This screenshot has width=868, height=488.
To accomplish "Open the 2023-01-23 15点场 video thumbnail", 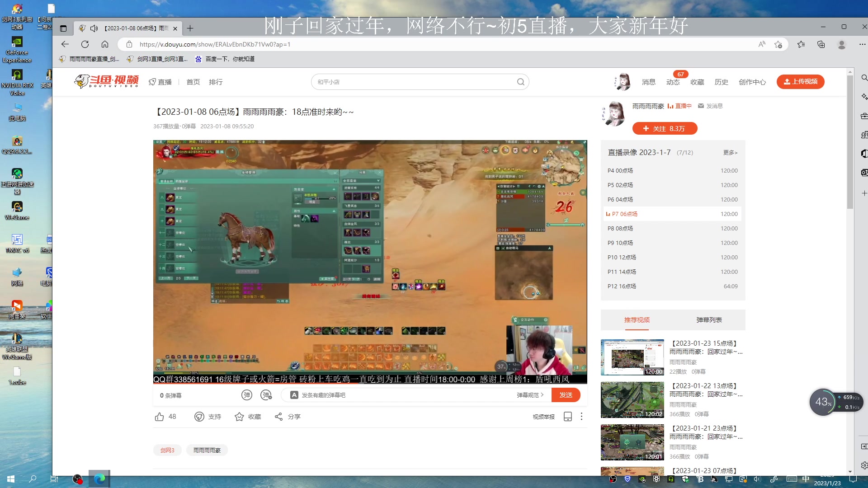I will point(632,357).
